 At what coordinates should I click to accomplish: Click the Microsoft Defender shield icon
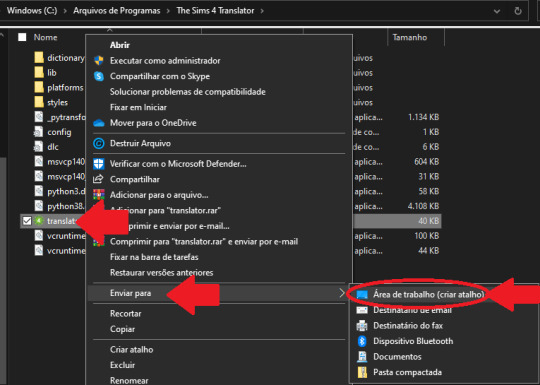tap(98, 164)
